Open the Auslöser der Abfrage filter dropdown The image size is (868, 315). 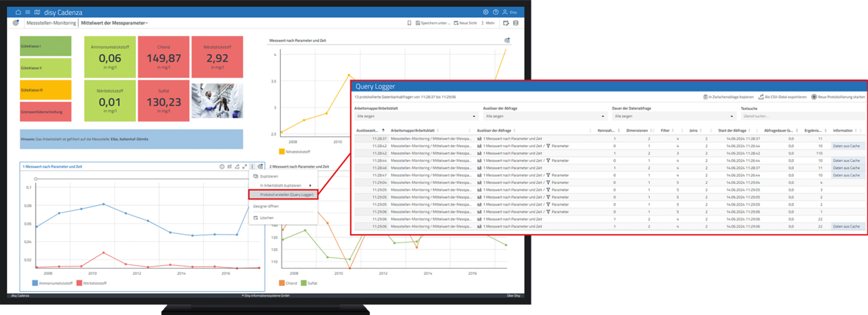544,116
